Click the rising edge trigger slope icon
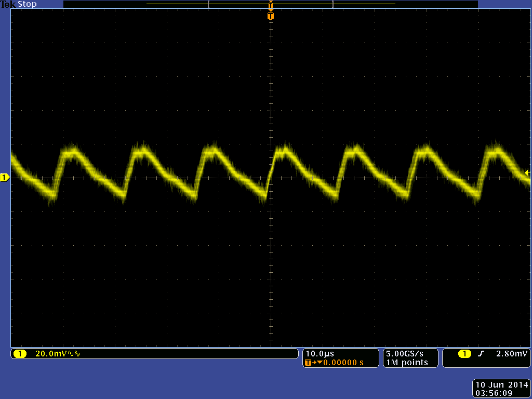Viewport: 532px width, 399px height. click(481, 354)
